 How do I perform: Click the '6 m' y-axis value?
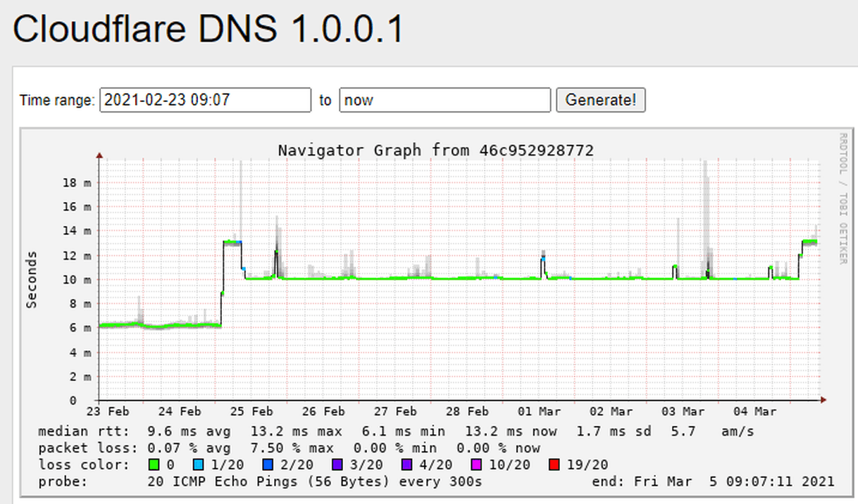80,328
